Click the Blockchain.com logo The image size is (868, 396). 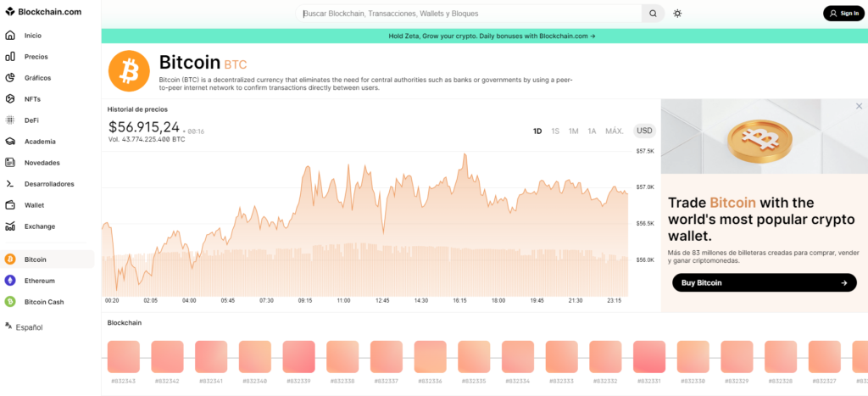[x=43, y=12]
